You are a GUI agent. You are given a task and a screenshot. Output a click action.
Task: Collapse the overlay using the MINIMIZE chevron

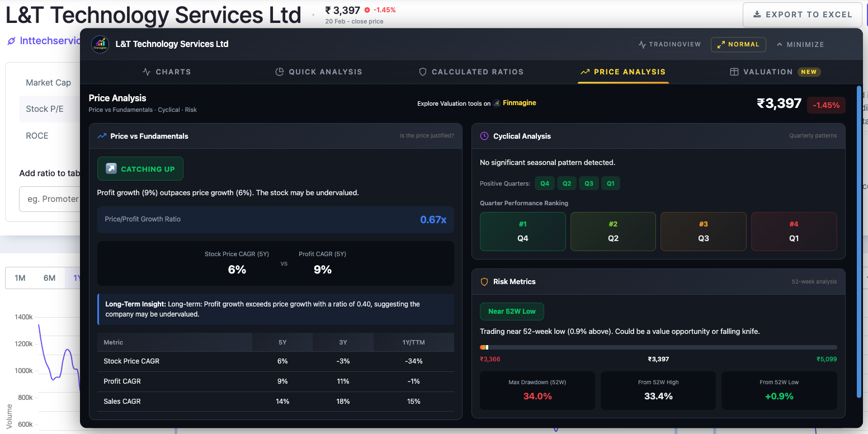coord(800,44)
